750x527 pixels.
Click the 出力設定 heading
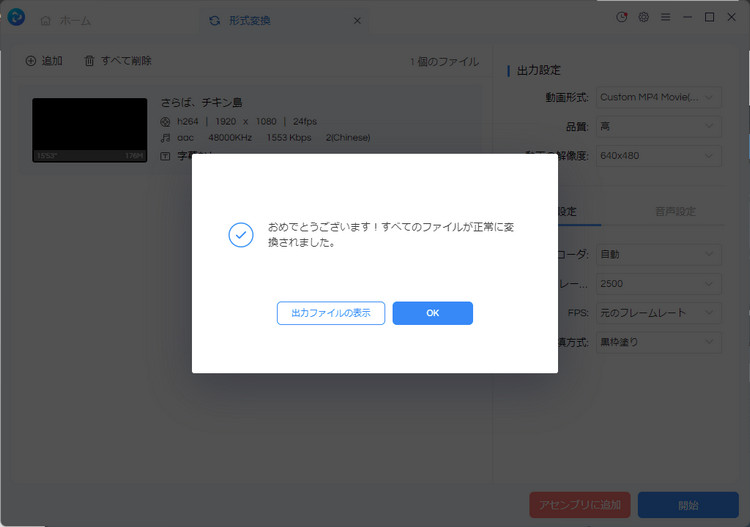[539, 70]
